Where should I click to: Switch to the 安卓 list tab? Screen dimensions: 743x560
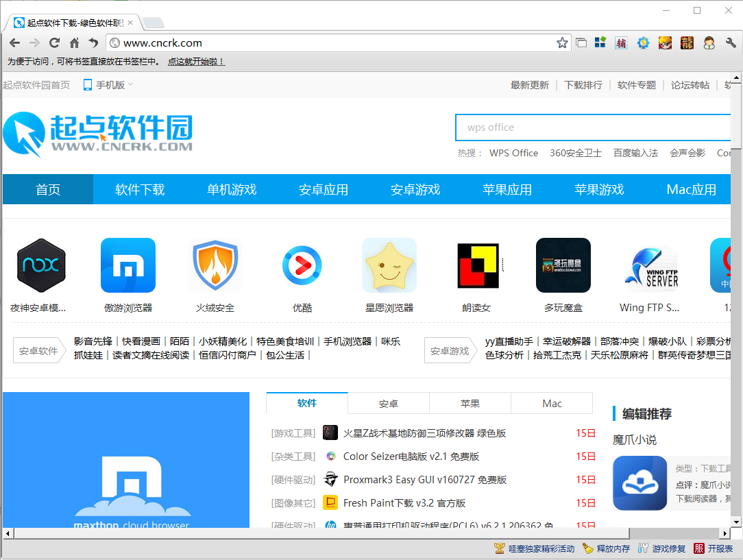[x=389, y=404]
